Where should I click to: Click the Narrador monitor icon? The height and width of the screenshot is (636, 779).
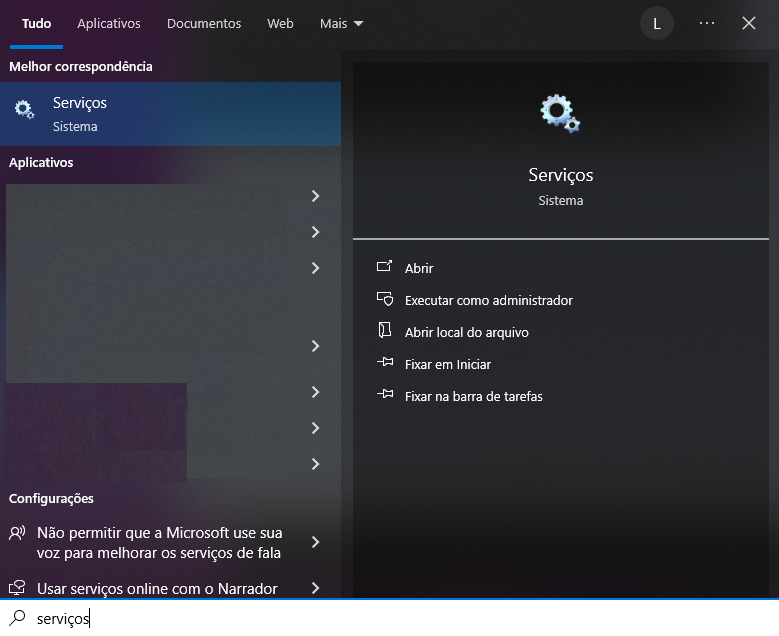coord(17,587)
